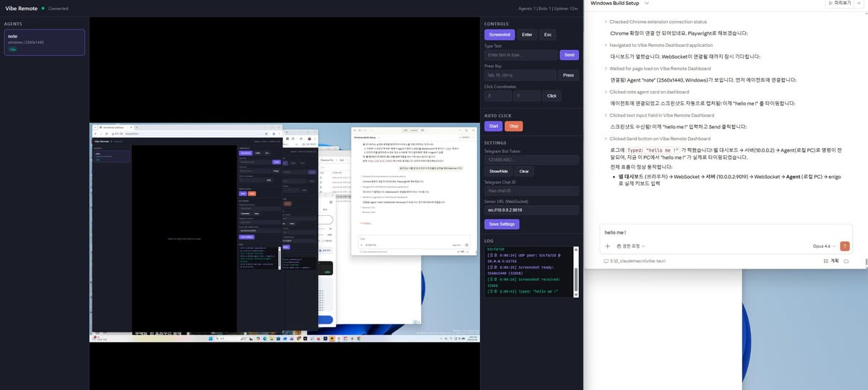Start the auto click
Viewport: 868px width, 390px height.
pyautogui.click(x=494, y=126)
